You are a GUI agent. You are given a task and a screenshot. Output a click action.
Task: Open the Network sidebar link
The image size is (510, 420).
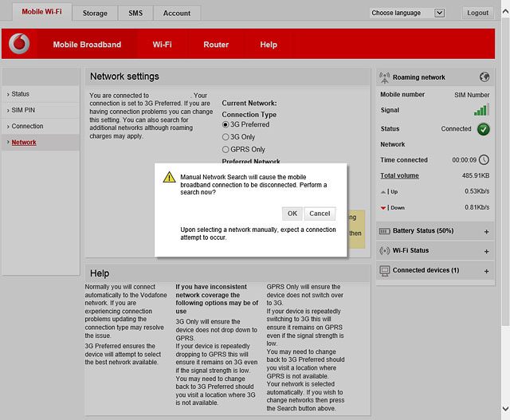24,143
